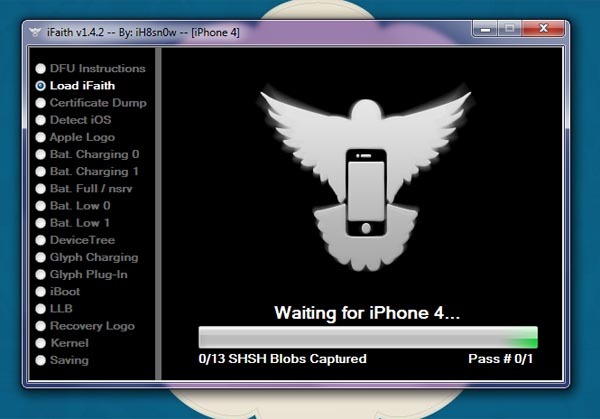Click the SHSH capture progress bar

click(x=368, y=337)
